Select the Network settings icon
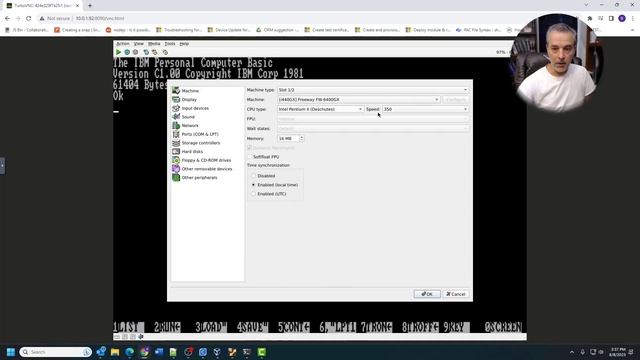The height and width of the screenshot is (360, 640). pos(176,125)
